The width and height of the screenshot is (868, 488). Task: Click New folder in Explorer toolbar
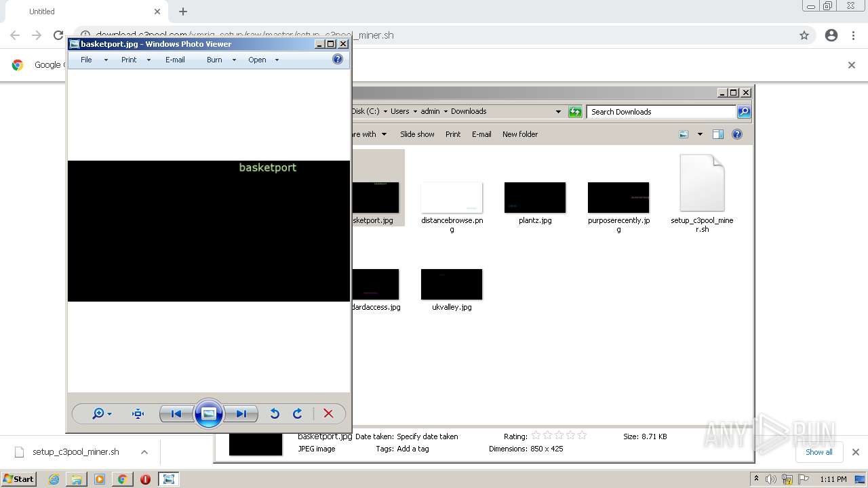[520, 134]
